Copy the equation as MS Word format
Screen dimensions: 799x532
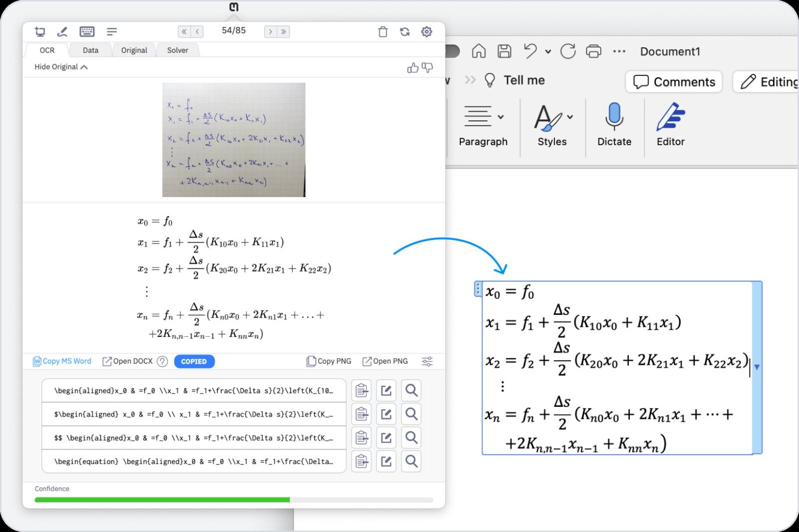tap(61, 361)
